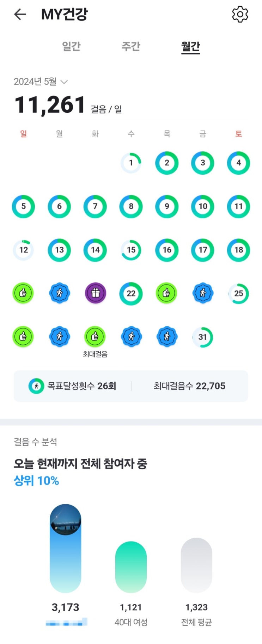
Task: Select the thumbs-up badge above 최대걸음 week's Sunday
Action: (x=23, y=293)
